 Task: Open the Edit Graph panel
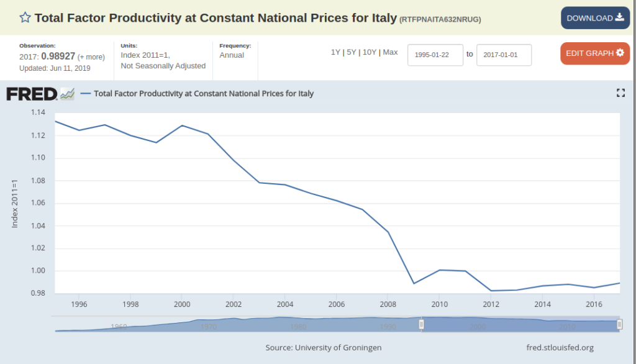click(595, 53)
